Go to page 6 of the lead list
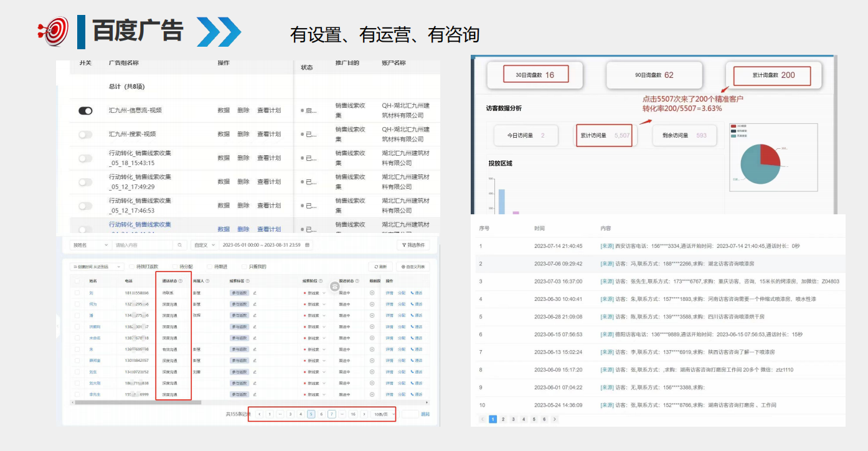The image size is (868, 451). (321, 414)
